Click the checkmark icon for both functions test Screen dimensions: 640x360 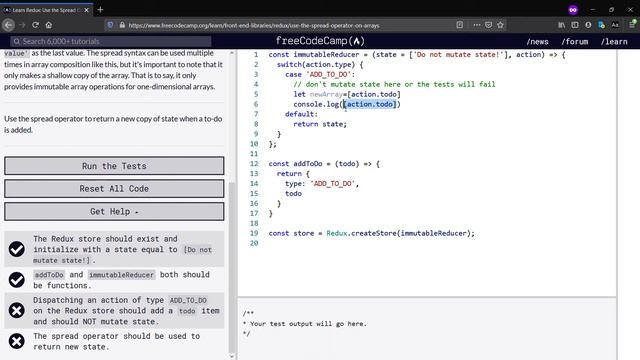[17, 280]
